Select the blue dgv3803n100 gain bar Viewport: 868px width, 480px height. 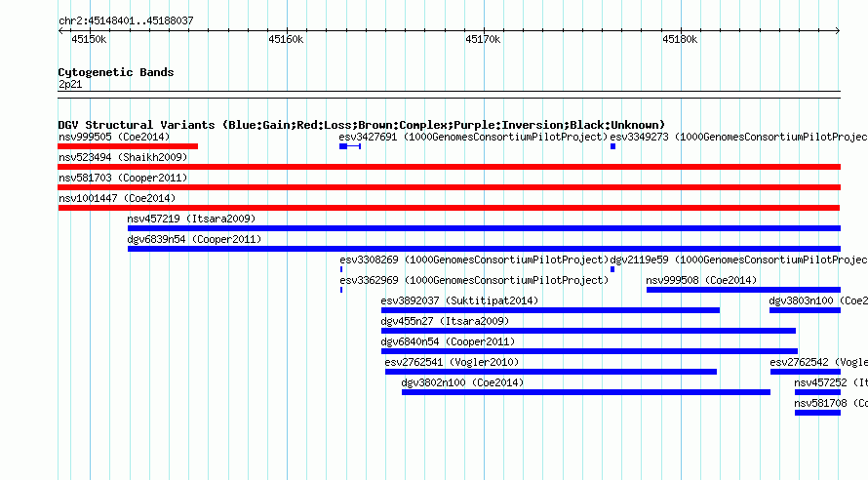pos(805,310)
